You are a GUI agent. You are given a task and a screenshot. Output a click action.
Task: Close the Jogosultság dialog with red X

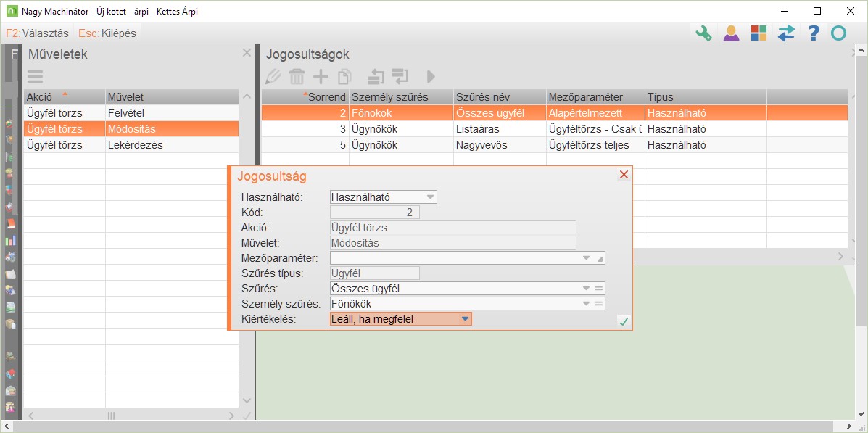pos(623,175)
